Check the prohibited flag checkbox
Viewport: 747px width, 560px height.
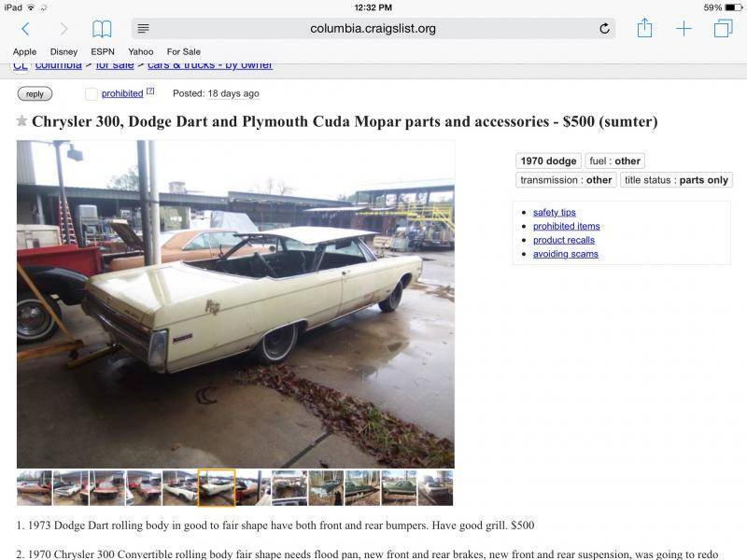pos(91,94)
